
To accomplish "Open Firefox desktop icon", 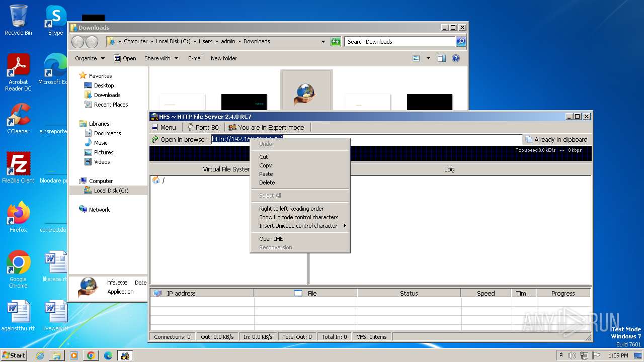I will [18, 217].
